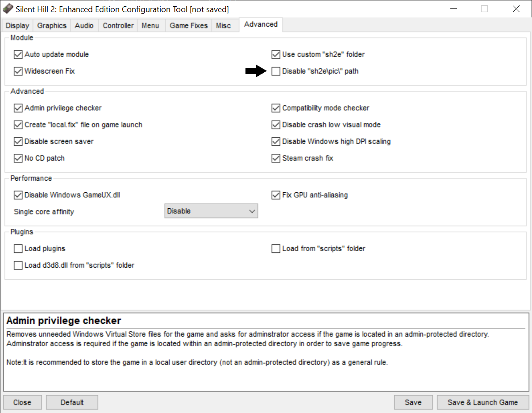Click Save & Launch Game button
Screen dimensions: 532x413
[x=482, y=402]
